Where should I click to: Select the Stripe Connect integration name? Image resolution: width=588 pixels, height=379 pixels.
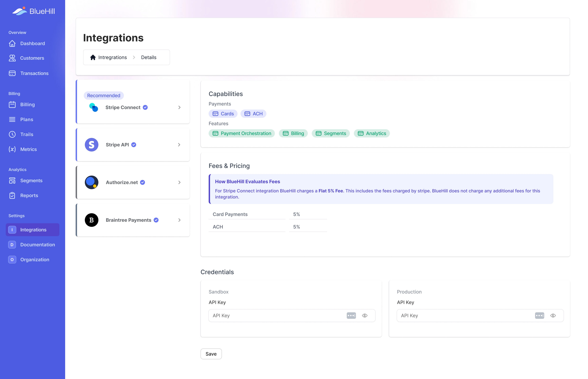[x=123, y=107]
